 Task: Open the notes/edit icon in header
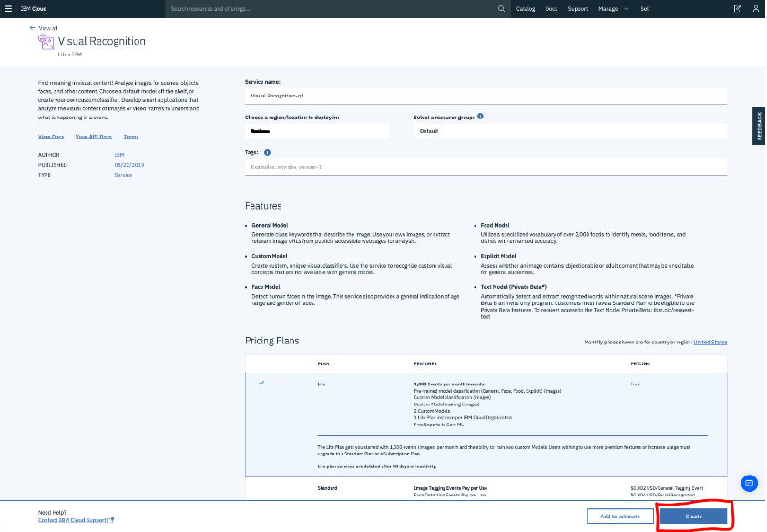(x=737, y=9)
